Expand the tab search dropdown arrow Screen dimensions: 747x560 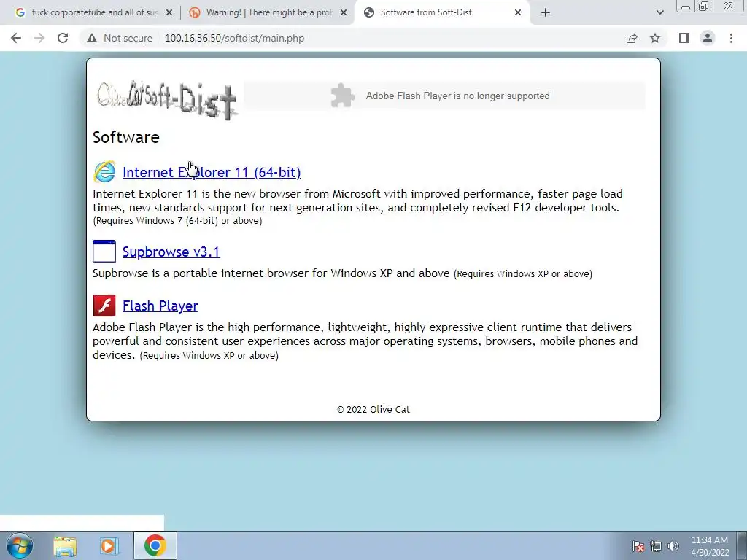coord(659,12)
